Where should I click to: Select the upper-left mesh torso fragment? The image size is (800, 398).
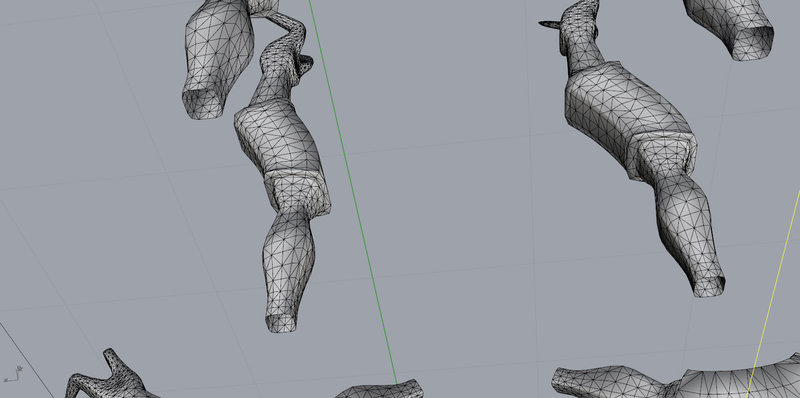click(218, 56)
